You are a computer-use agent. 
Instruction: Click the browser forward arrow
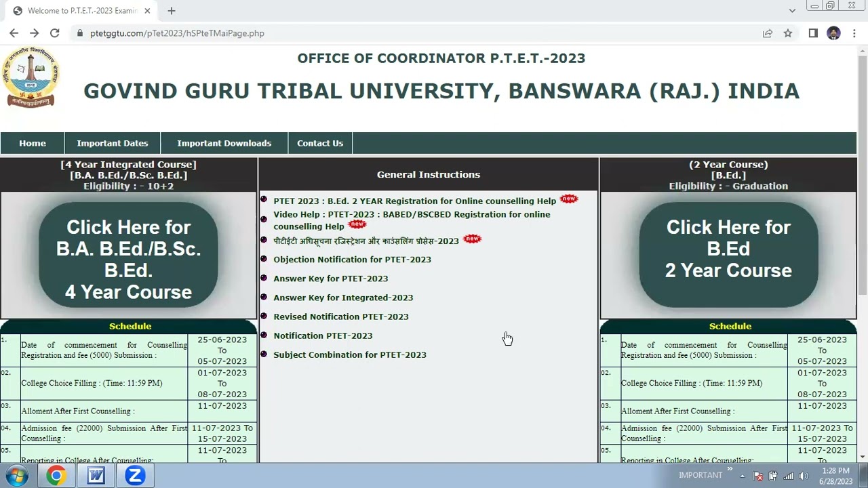(34, 33)
